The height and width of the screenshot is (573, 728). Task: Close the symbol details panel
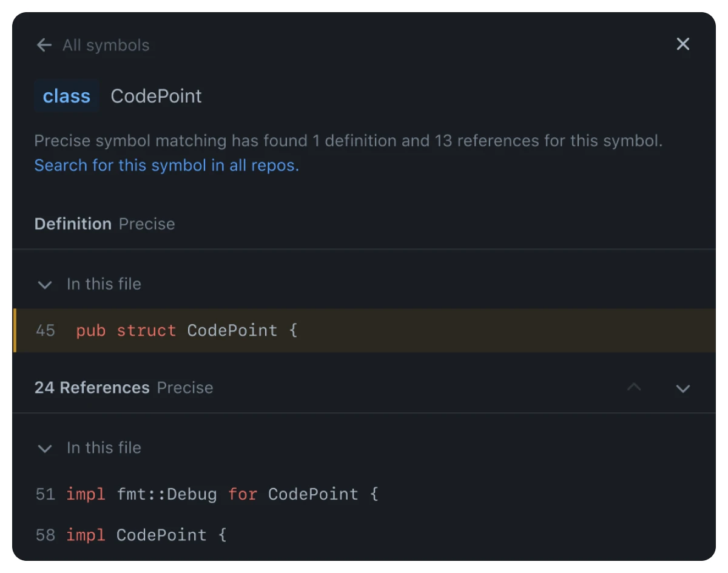(683, 44)
